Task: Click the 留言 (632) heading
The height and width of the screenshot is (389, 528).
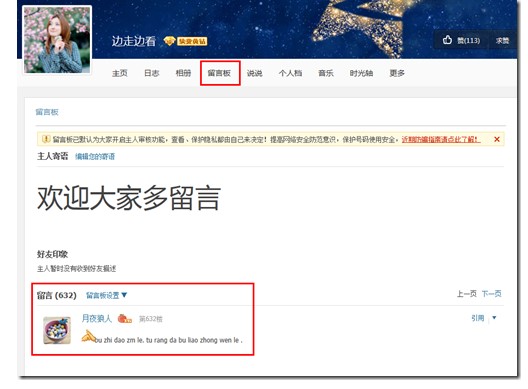Action: [x=57, y=295]
